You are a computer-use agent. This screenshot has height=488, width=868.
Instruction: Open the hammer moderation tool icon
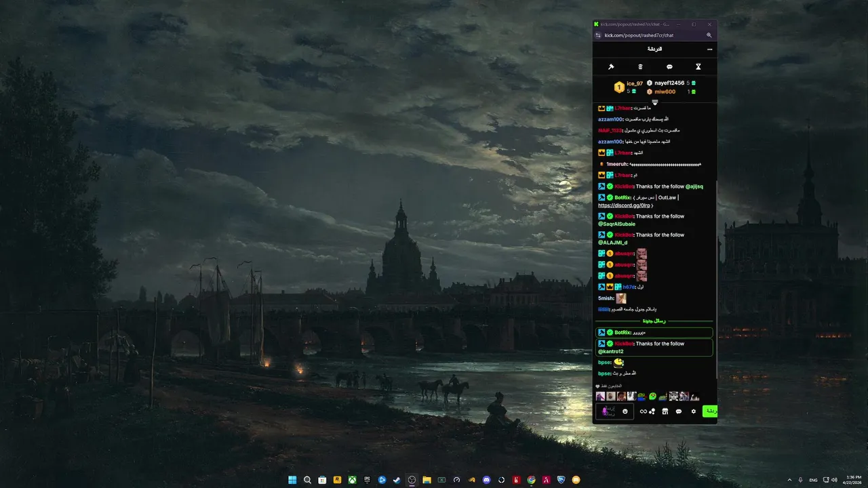pos(611,67)
